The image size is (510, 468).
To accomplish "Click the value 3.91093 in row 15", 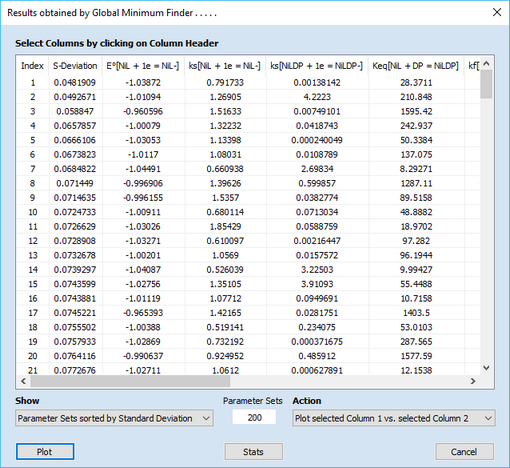I will [317, 284].
